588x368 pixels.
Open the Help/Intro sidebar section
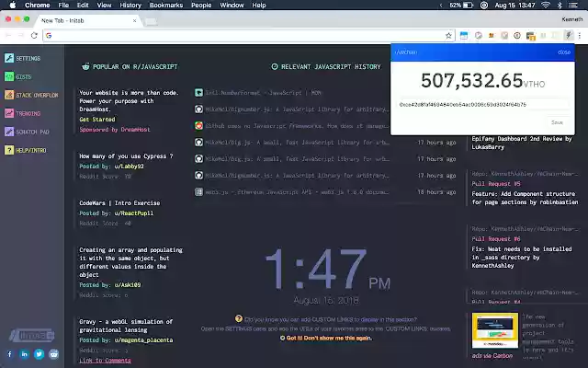coord(25,150)
